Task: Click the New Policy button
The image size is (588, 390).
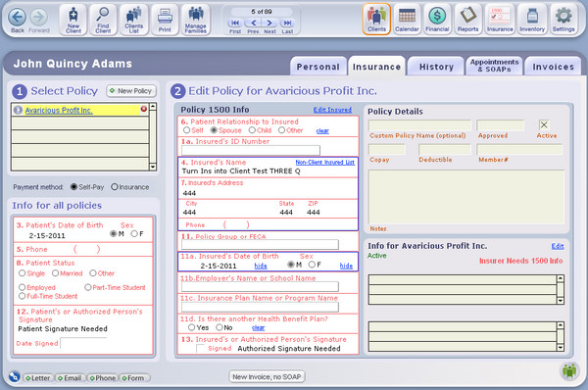Action: 131,91
